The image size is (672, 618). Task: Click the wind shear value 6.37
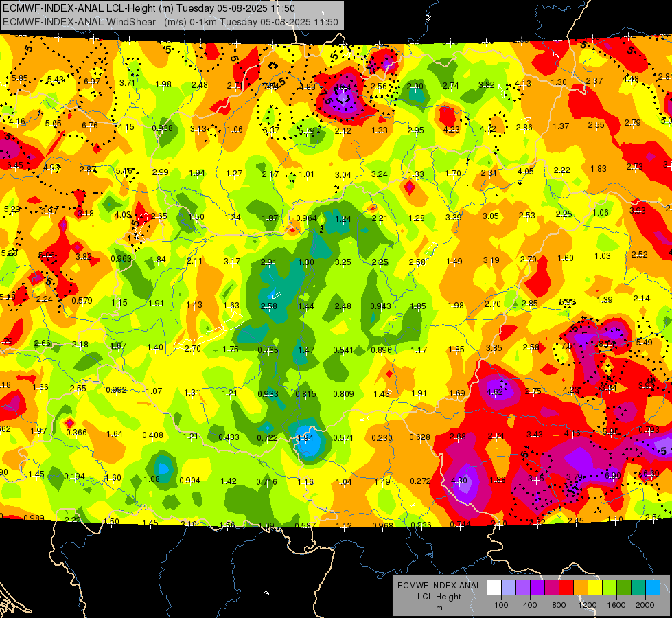point(271,130)
